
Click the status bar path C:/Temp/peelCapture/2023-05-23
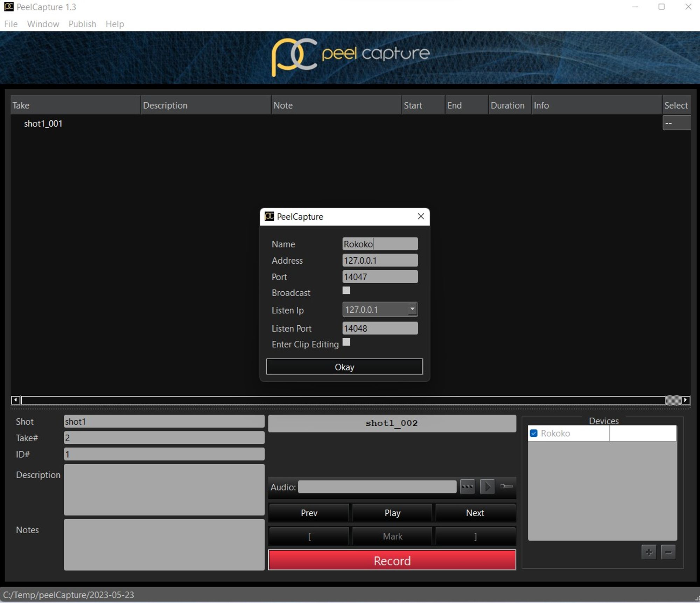pyautogui.click(x=69, y=595)
